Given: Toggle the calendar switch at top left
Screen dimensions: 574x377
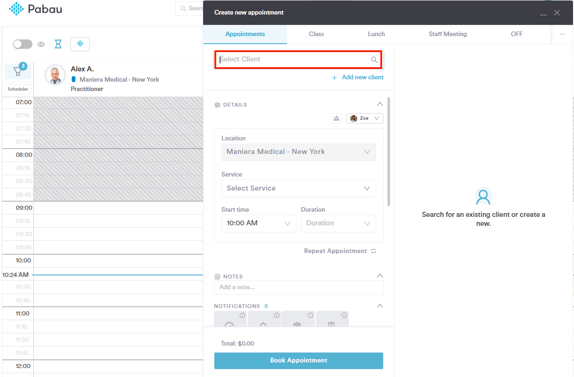Looking at the screenshot, I should tap(22, 44).
